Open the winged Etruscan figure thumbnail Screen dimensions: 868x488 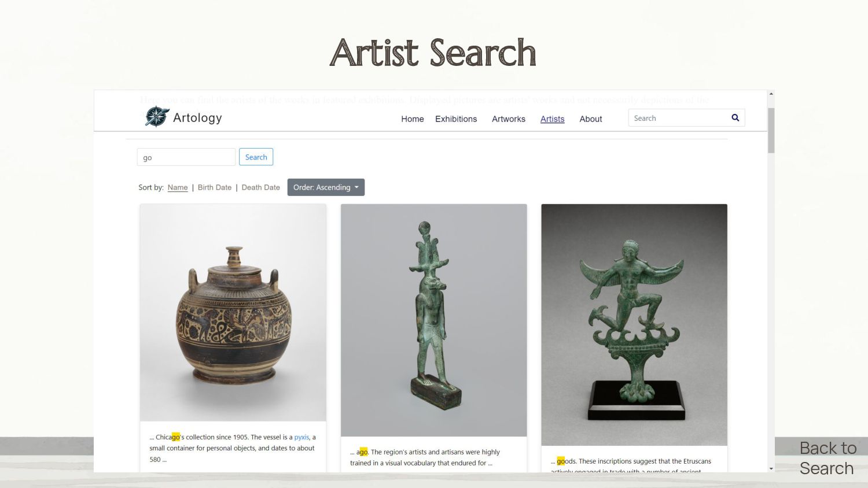click(634, 325)
